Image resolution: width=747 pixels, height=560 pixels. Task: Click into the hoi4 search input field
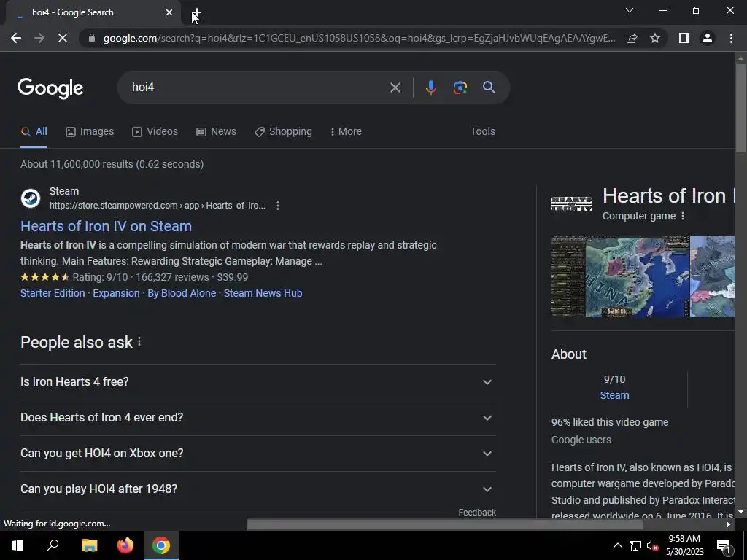point(258,87)
